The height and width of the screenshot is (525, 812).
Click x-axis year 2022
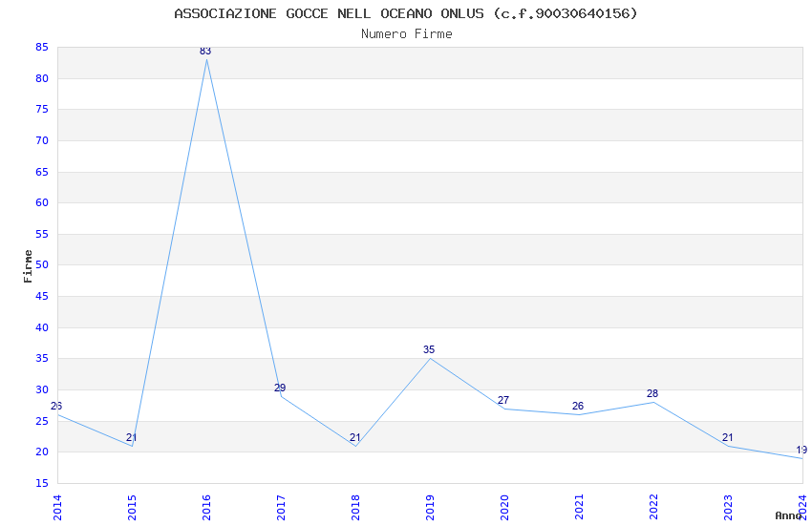pos(654,508)
